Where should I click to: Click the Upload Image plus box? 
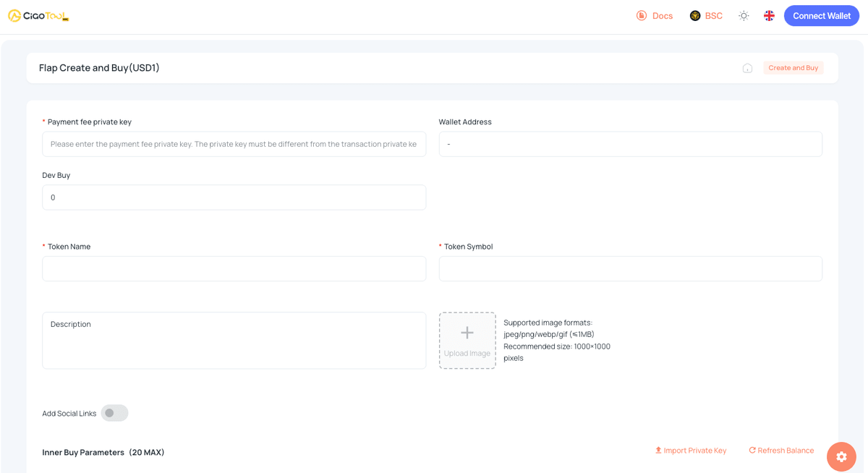click(467, 341)
